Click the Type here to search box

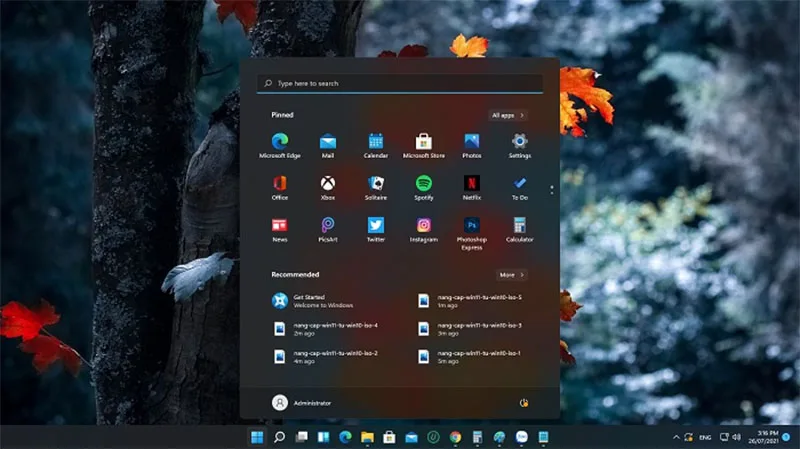point(399,83)
